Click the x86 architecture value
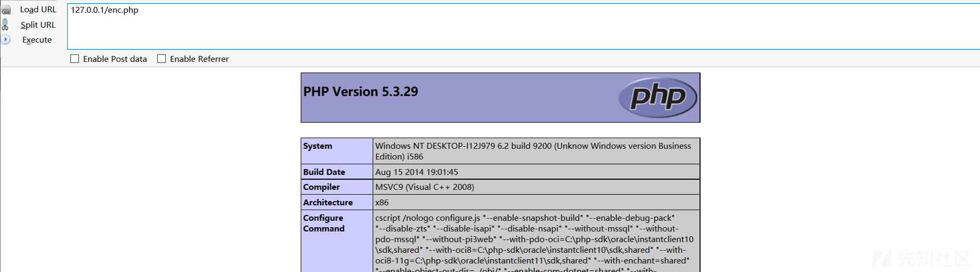This screenshot has width=980, height=272. pos(382,203)
